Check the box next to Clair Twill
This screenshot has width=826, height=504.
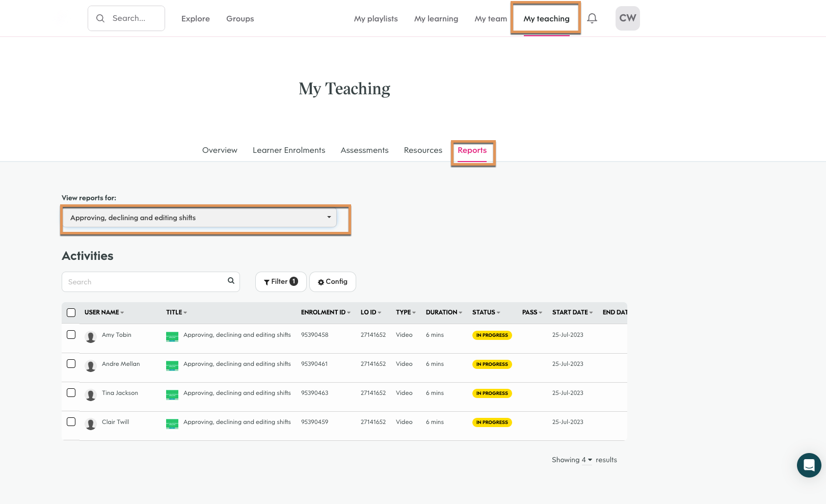coord(71,422)
